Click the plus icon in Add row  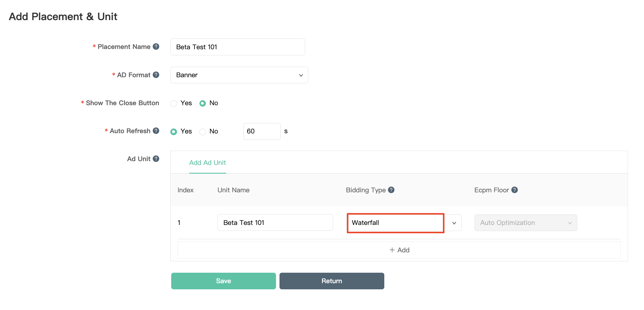click(x=392, y=250)
